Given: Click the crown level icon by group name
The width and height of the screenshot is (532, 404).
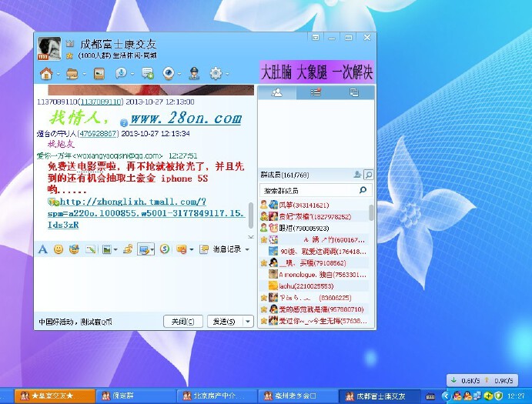Looking at the screenshot, I should pyautogui.click(x=69, y=43).
